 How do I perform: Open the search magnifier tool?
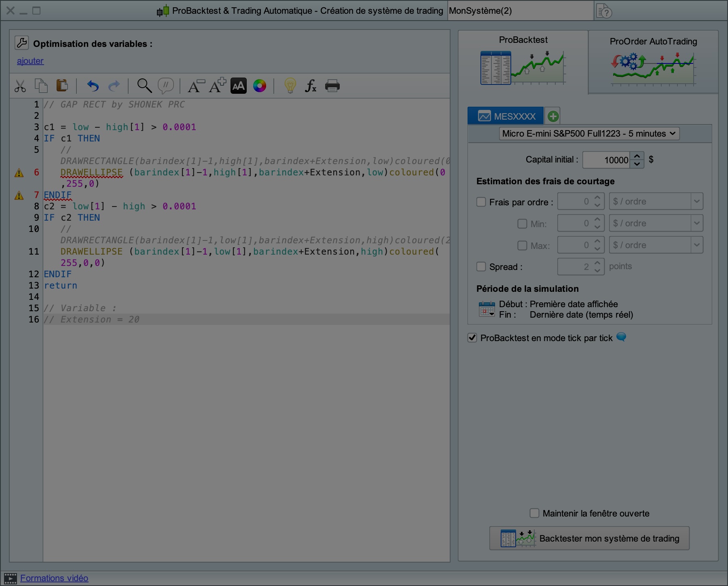tap(144, 86)
